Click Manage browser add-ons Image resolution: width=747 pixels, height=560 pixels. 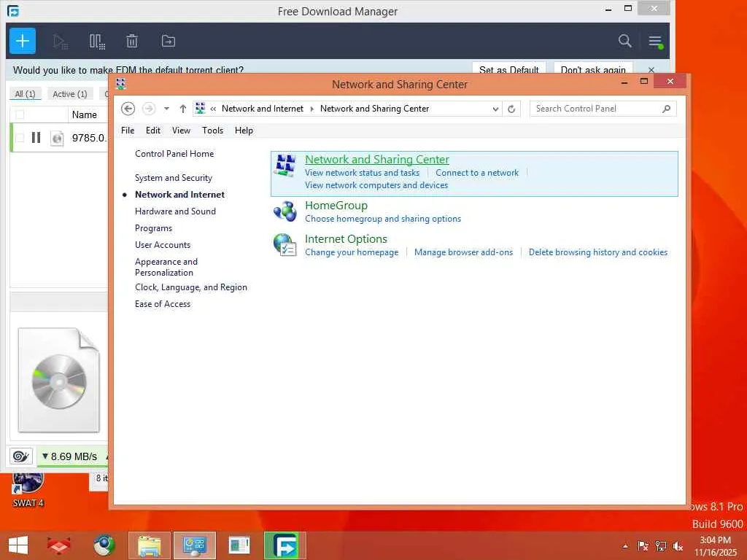(463, 252)
